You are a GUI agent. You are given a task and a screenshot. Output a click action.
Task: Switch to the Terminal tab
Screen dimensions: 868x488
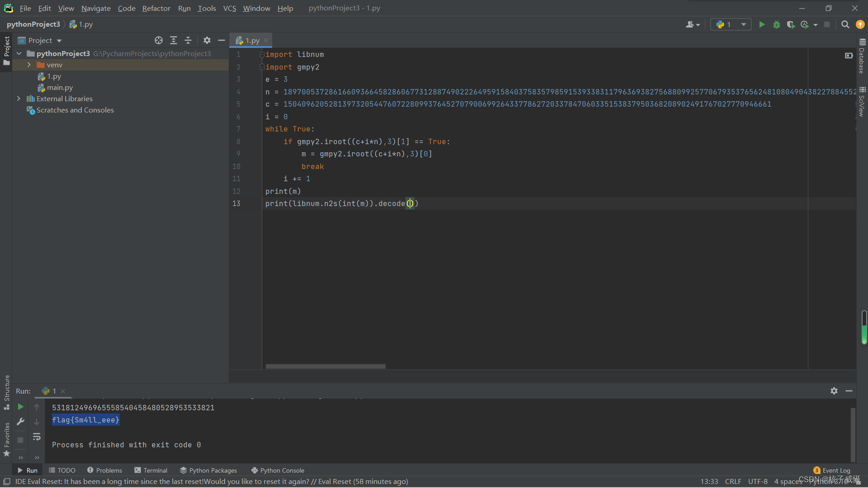point(151,470)
